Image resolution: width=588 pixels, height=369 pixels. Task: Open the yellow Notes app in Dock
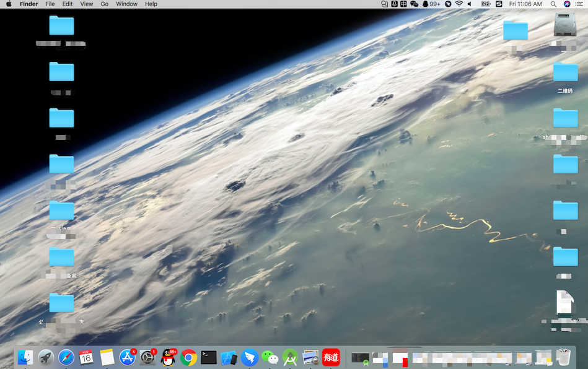[x=107, y=357]
